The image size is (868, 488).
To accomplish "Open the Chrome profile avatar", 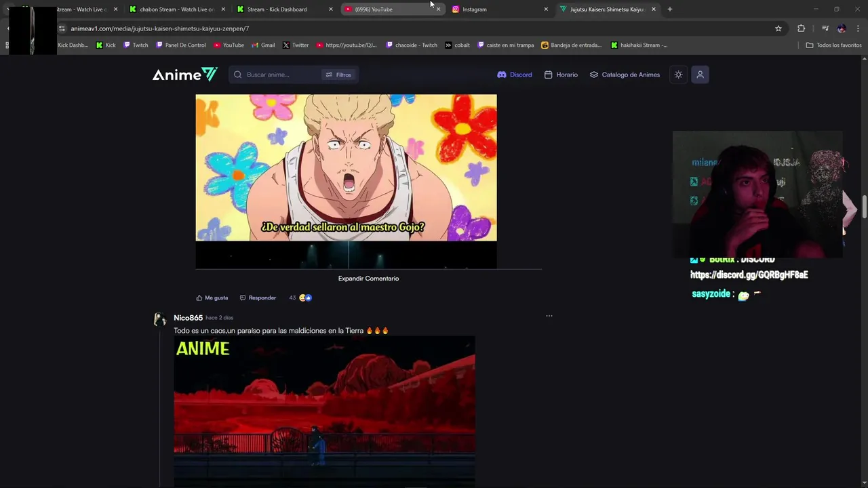I will 842,28.
